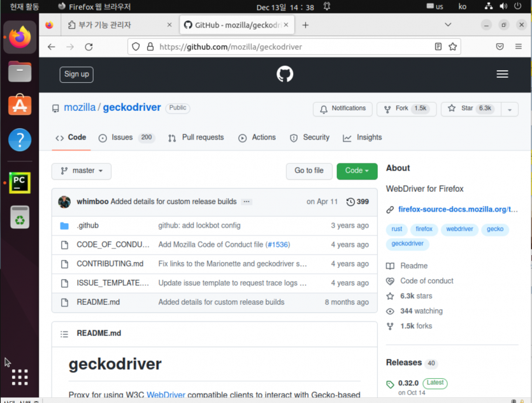
Task: Open the GitHub hamburger navigation menu
Action: click(502, 74)
